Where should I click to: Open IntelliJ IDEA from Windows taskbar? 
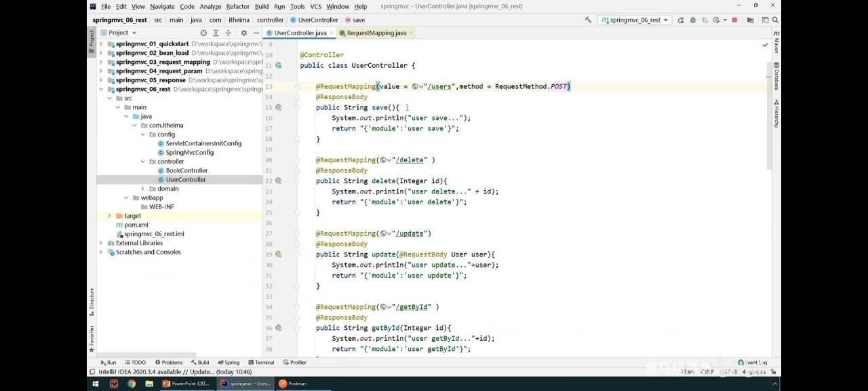pyautogui.click(x=247, y=384)
